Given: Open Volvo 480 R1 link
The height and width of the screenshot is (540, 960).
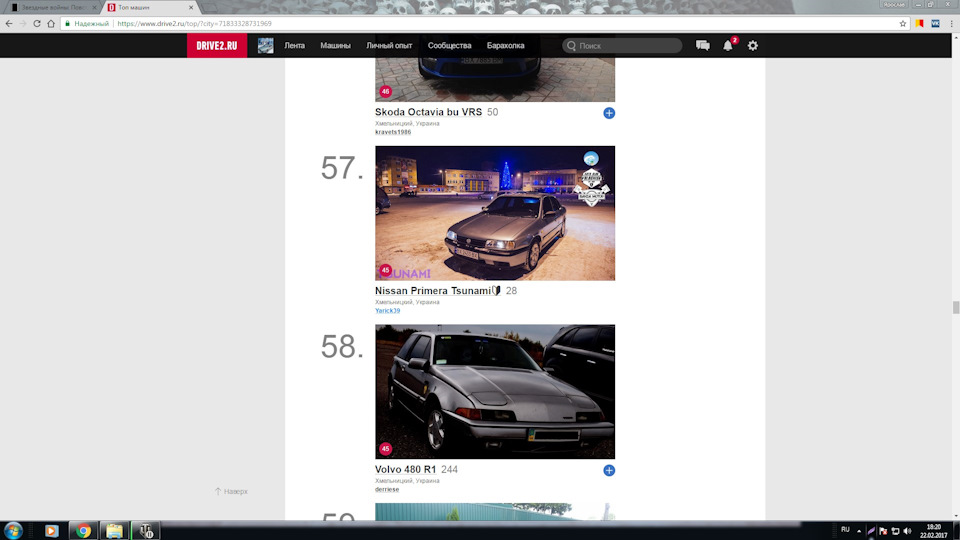Looking at the screenshot, I should (405, 470).
